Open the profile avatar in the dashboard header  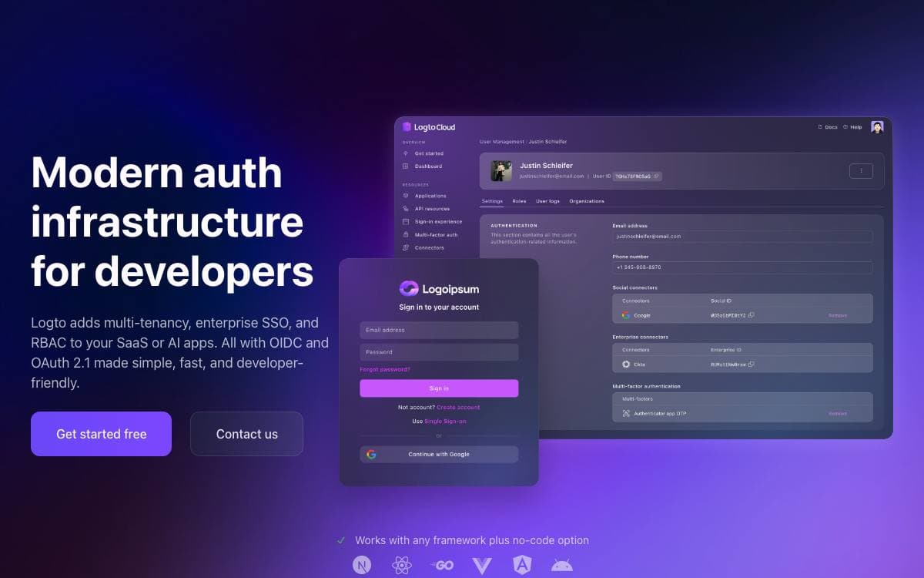pos(877,127)
